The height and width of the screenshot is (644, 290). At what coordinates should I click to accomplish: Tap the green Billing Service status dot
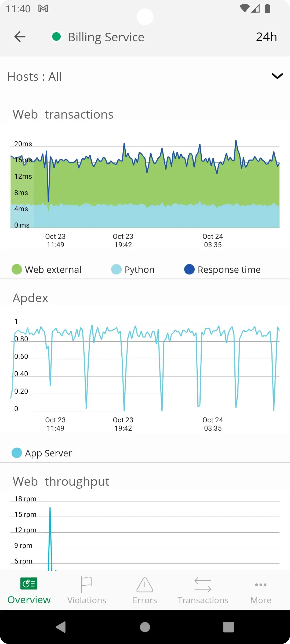point(56,37)
